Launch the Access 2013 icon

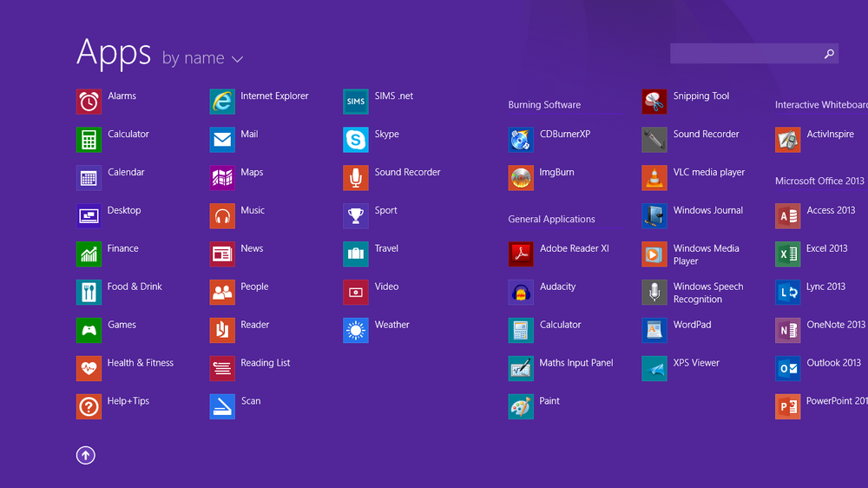[788, 216]
